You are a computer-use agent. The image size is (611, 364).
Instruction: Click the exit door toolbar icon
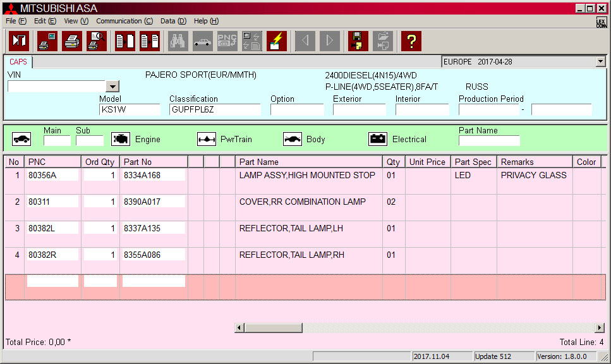click(19, 41)
